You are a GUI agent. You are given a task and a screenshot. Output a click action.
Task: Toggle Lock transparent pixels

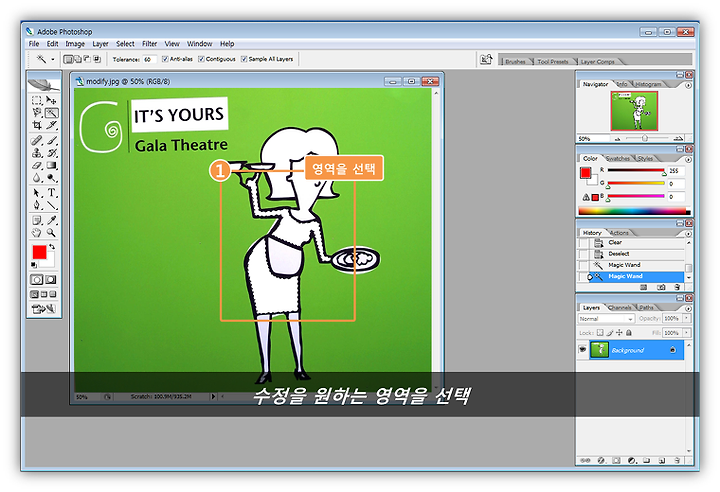tap(600, 333)
